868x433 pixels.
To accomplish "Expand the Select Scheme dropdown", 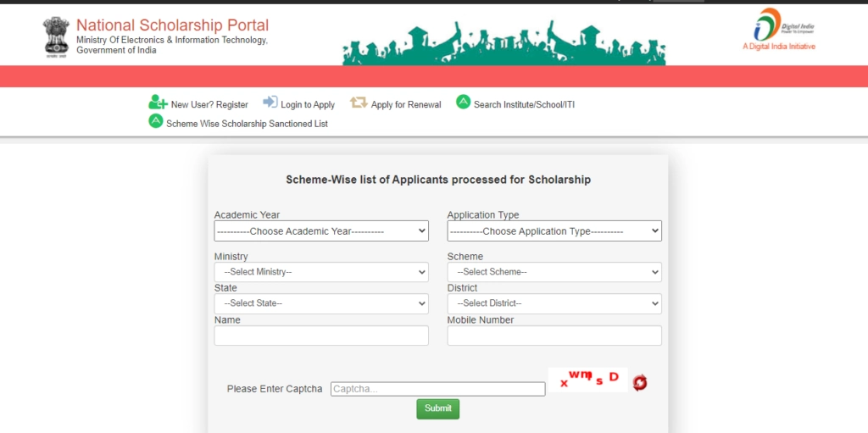I will (554, 272).
